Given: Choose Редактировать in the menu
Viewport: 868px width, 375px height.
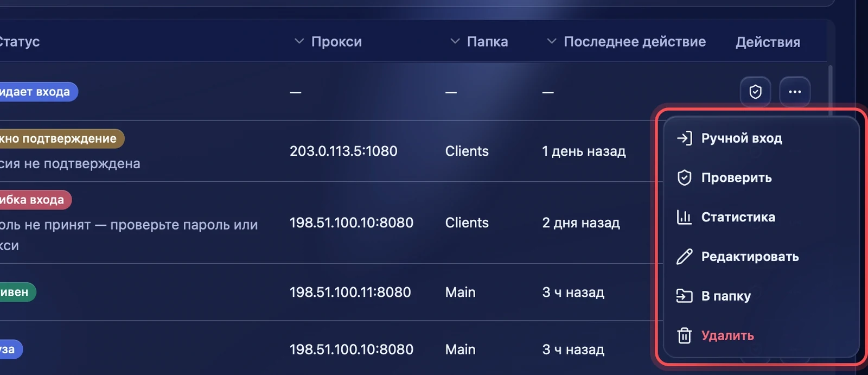Looking at the screenshot, I should click(761, 256).
